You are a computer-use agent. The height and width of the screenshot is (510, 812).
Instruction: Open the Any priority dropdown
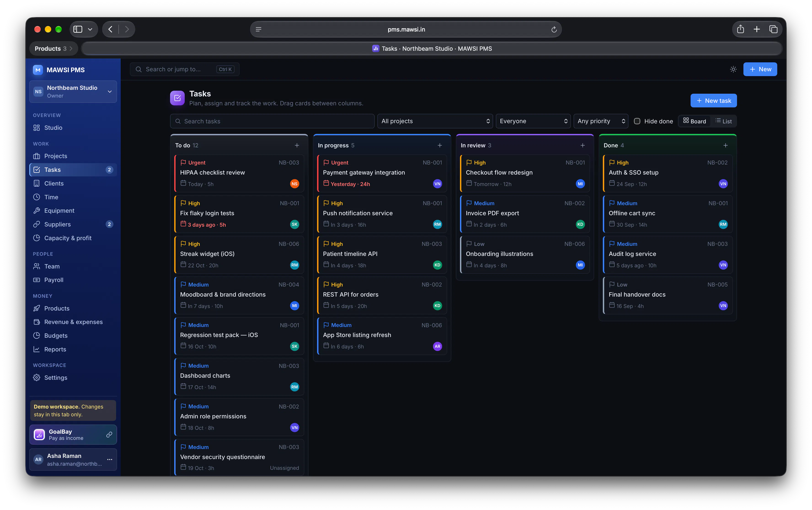point(601,121)
